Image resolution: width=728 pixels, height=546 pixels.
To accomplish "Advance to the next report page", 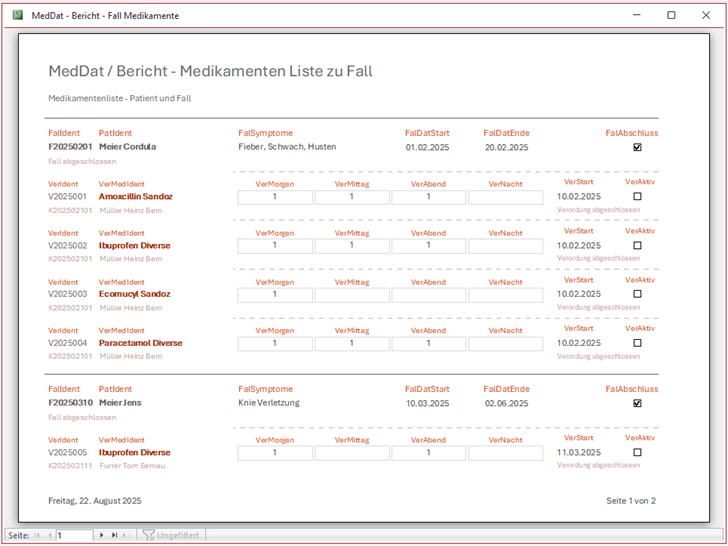I will point(101,536).
